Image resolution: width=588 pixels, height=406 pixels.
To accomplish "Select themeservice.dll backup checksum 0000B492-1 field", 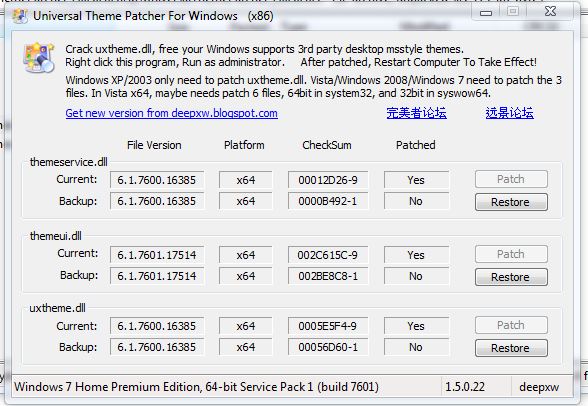I will click(328, 201).
